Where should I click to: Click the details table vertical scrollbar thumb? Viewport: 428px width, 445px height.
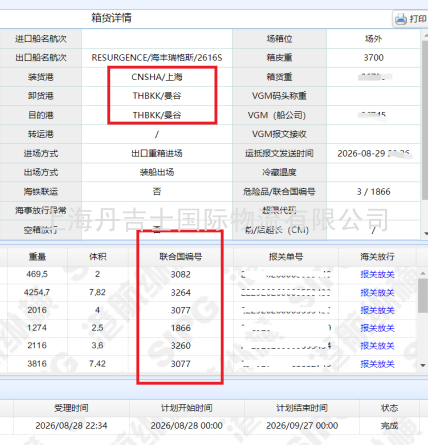pos(425,120)
